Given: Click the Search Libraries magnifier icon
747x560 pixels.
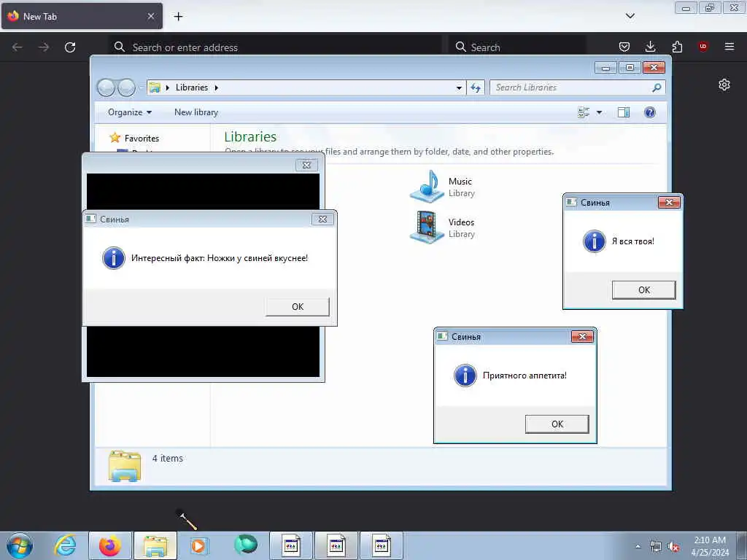Looking at the screenshot, I should (657, 87).
